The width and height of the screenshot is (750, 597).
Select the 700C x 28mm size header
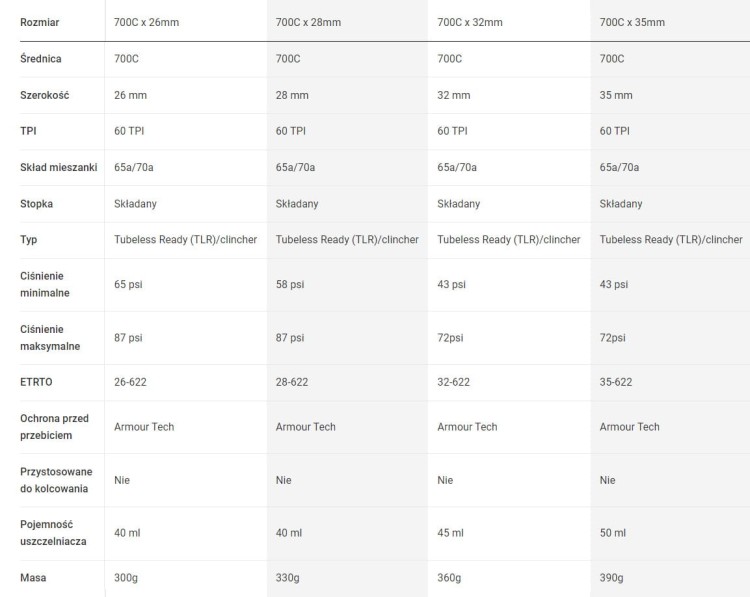pos(308,22)
